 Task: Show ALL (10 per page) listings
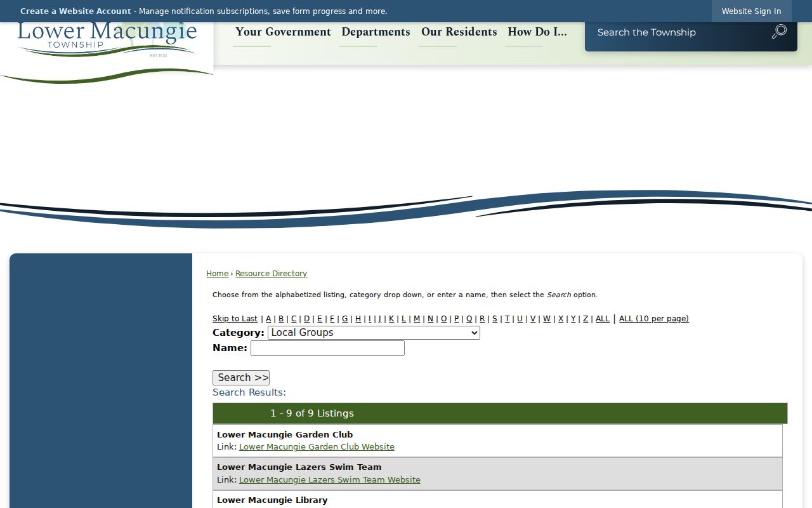tap(654, 319)
